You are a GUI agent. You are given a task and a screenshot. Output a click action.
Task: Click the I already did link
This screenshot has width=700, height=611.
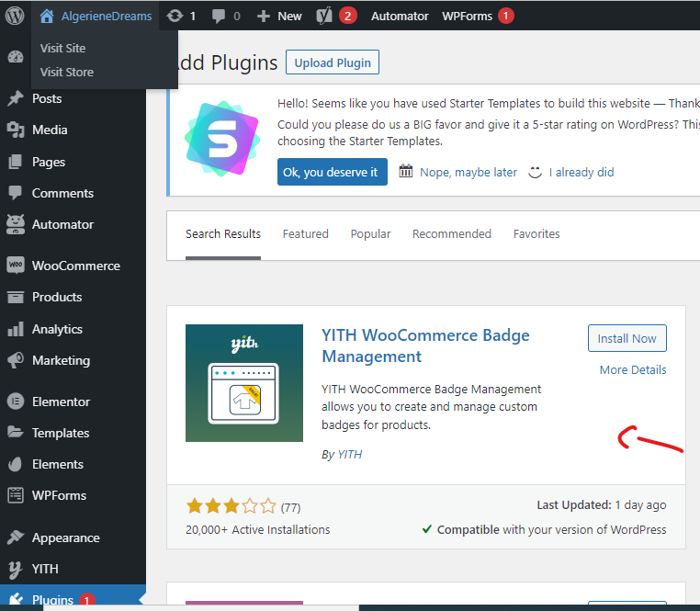point(581,173)
